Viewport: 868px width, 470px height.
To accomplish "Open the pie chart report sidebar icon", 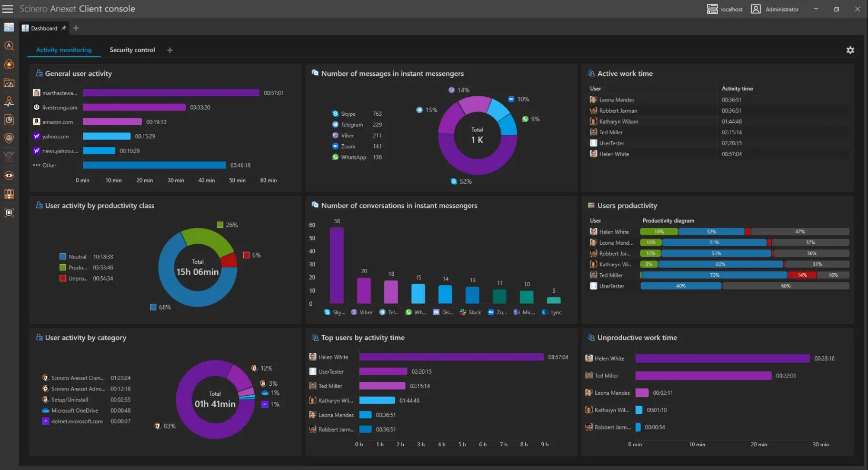I will pyautogui.click(x=9, y=120).
